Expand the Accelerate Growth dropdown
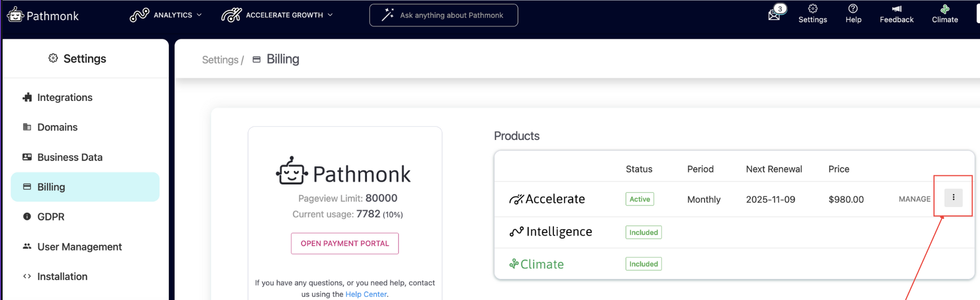 point(277,15)
